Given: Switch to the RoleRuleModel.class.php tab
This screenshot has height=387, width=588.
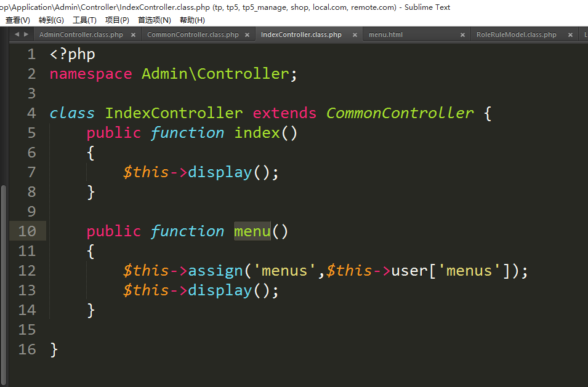Looking at the screenshot, I should [x=516, y=35].
